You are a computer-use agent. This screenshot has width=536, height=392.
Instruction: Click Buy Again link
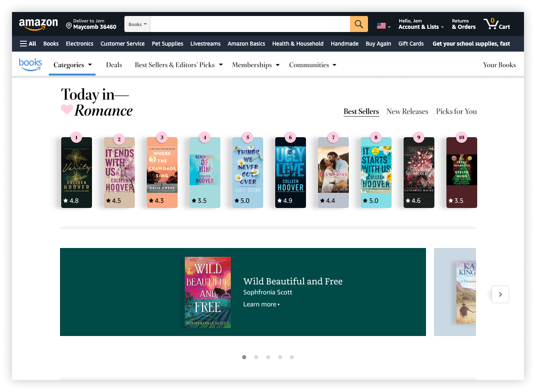coord(378,44)
